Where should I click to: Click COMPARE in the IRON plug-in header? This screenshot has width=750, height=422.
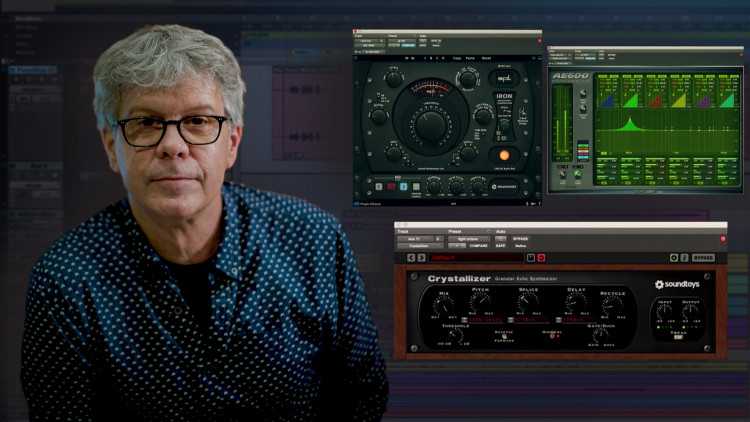pos(408,45)
